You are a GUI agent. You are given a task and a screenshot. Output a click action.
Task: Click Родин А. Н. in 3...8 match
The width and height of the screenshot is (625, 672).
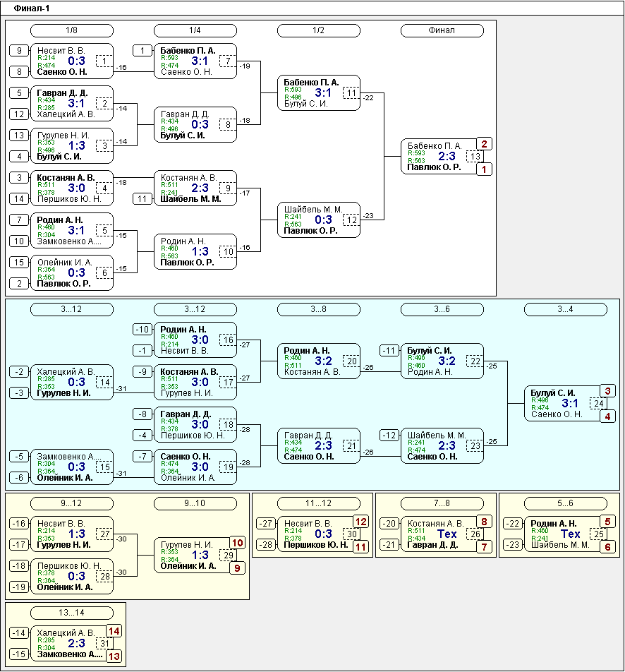click(x=306, y=351)
